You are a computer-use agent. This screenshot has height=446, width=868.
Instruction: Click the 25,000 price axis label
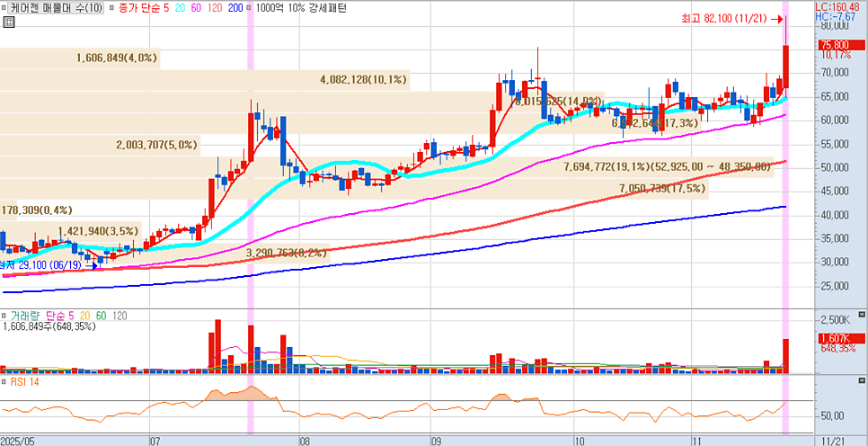pos(835,287)
